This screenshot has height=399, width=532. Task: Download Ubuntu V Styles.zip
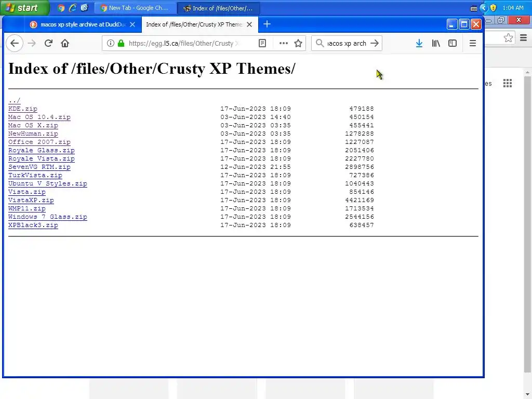tap(48, 183)
